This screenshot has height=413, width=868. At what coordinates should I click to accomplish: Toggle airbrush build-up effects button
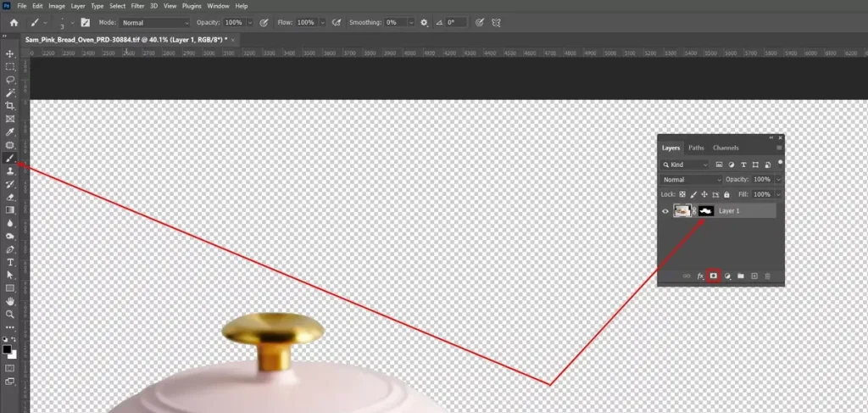point(336,23)
